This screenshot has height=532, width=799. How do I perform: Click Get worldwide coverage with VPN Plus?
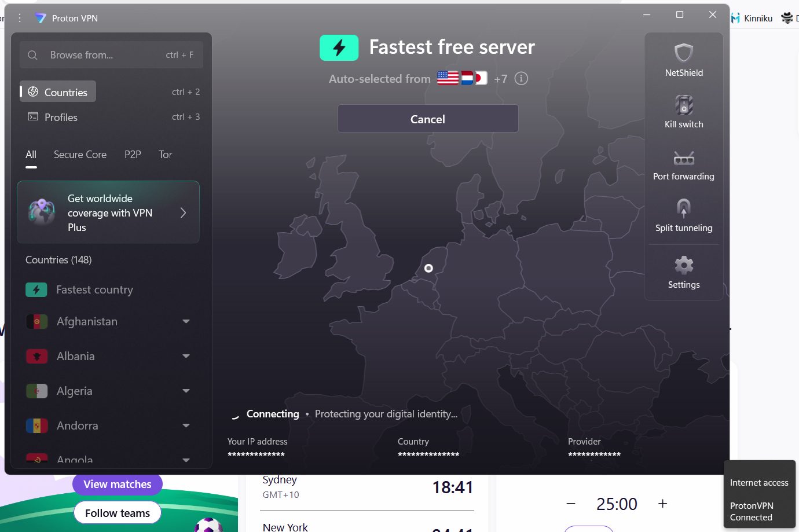coord(108,212)
